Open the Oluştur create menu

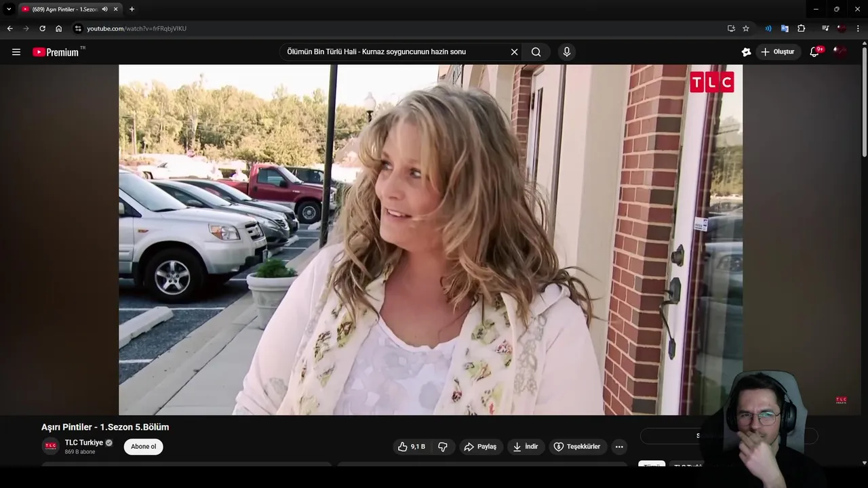click(778, 52)
